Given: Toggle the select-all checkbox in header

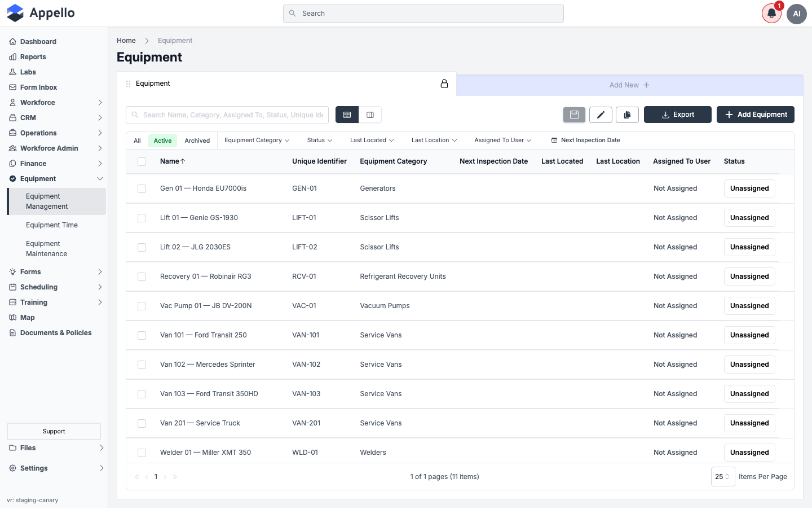Looking at the screenshot, I should click(x=142, y=161).
